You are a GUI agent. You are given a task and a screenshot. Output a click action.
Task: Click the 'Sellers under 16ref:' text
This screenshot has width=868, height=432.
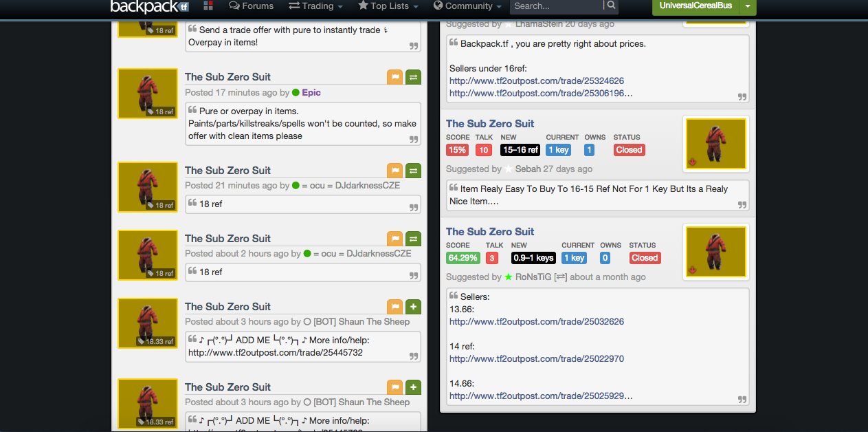tap(489, 68)
